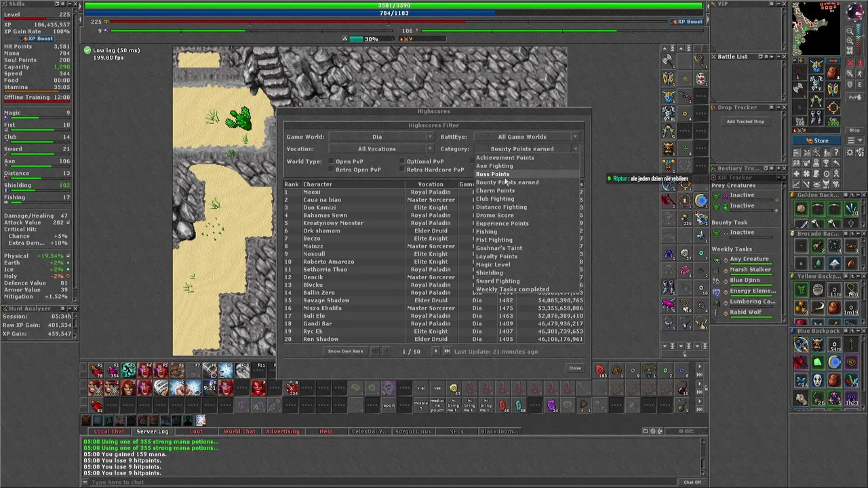Click the trophy icon in the control buttons

826,163
